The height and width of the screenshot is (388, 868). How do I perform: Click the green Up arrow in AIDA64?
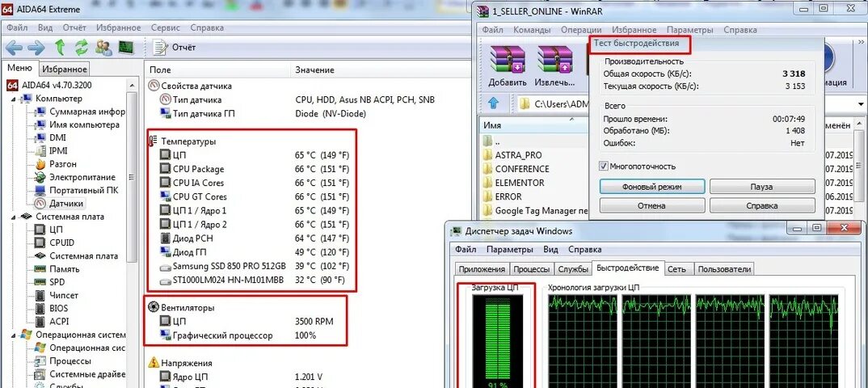[x=61, y=48]
